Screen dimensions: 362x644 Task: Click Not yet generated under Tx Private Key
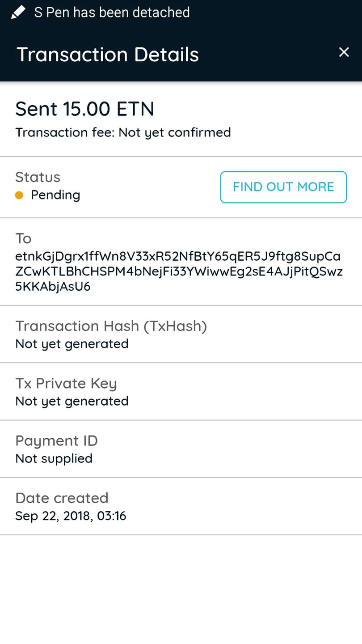pos(72,401)
